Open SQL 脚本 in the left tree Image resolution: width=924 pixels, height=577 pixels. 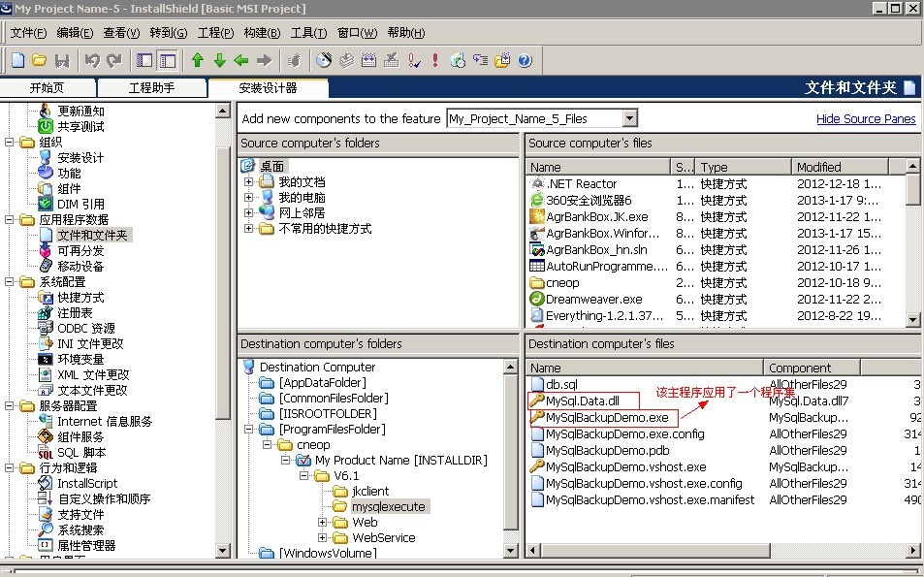click(81, 452)
